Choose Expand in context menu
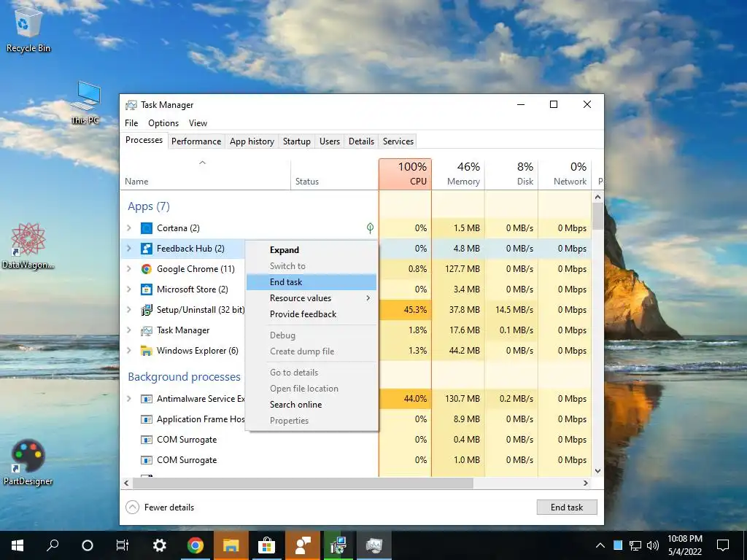Screen dimensions: 747x560 (311, 250)
